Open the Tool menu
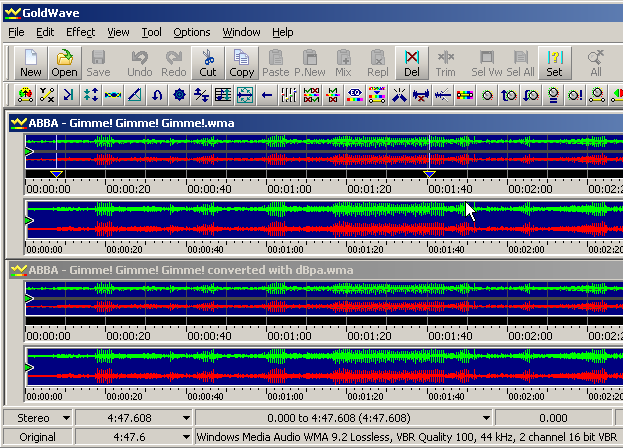 [151, 32]
